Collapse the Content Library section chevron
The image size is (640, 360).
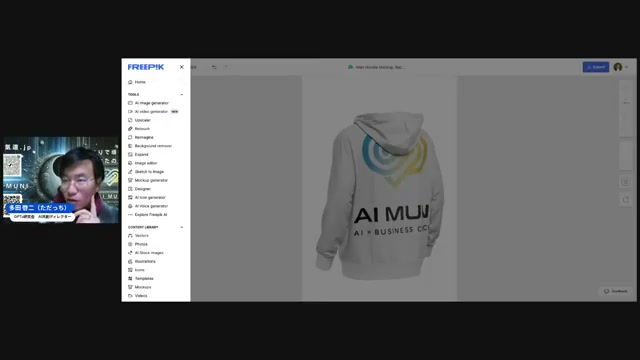(x=182, y=227)
